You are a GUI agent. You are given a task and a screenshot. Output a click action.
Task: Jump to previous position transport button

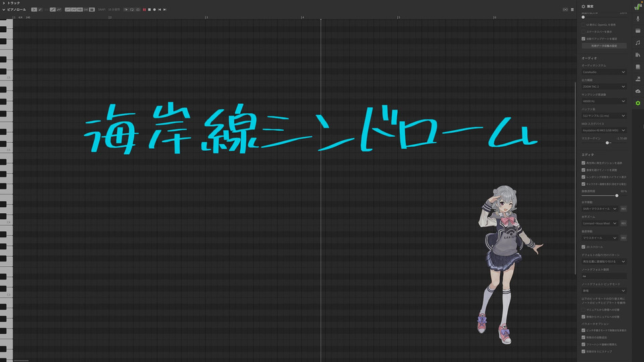pyautogui.click(x=160, y=9)
